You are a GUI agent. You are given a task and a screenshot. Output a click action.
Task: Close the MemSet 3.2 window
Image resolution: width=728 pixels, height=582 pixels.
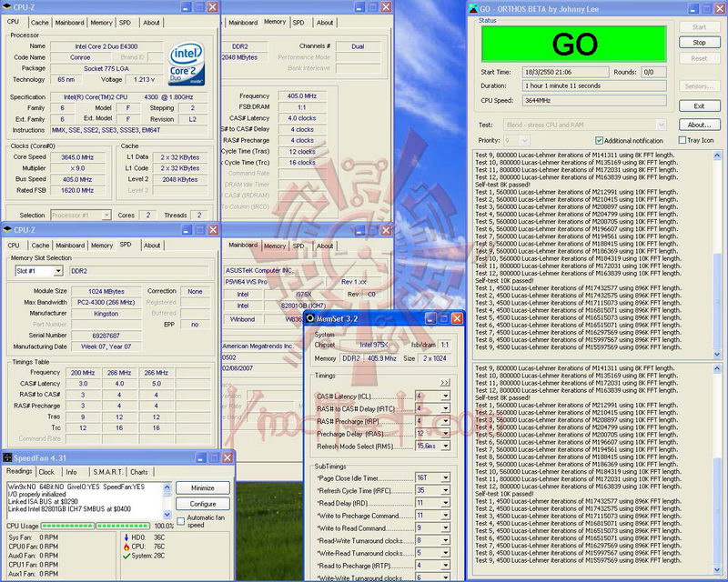457,318
